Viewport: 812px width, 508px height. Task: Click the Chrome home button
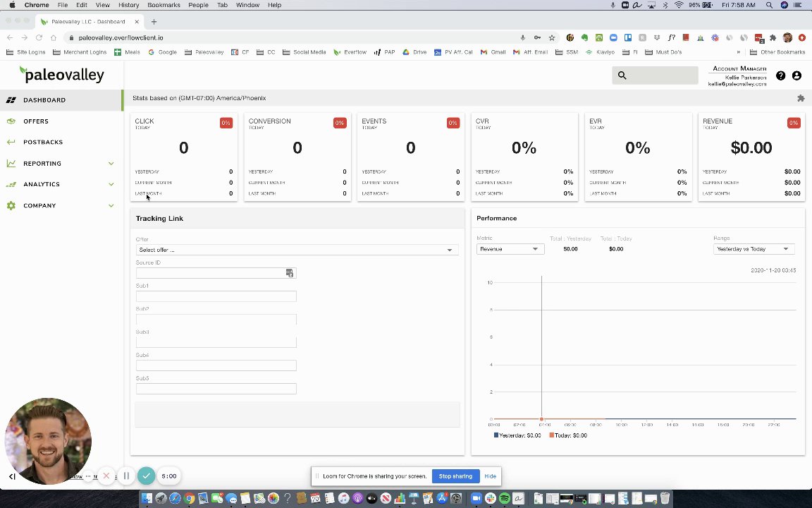[x=54, y=38]
